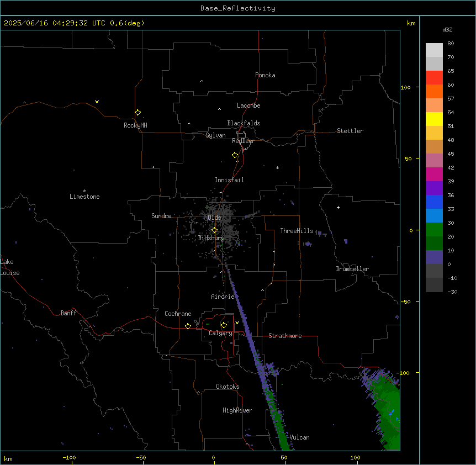Click the Cochrane label
Image resolution: width=476 pixels, height=465 pixels.
coord(178,314)
